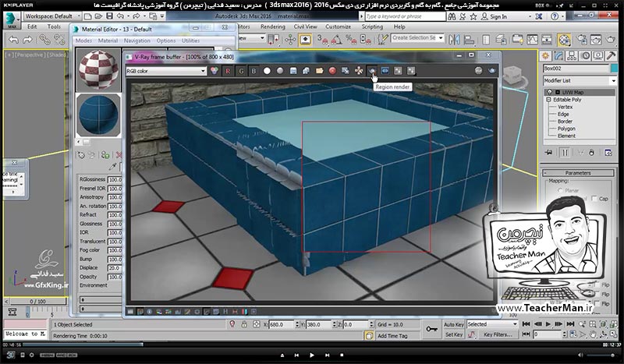This screenshot has height=364, width=624.
Task: Click the duplicate to Max frame buffer icon
Action: [346, 71]
